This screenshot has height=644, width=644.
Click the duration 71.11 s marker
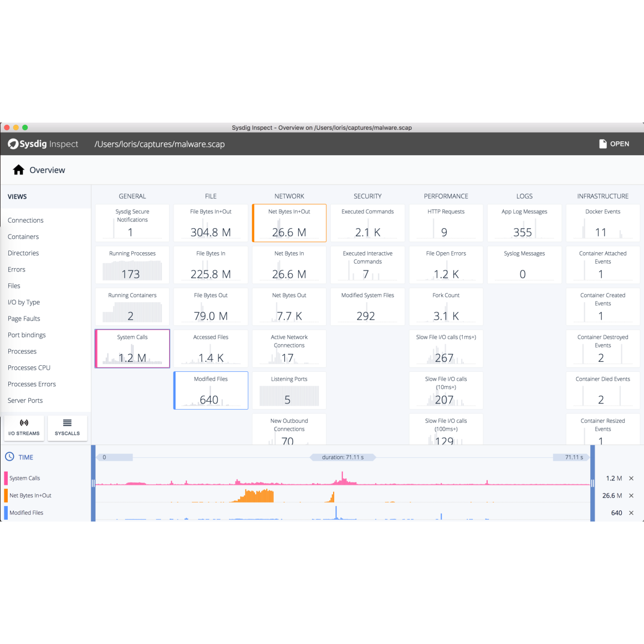343,457
